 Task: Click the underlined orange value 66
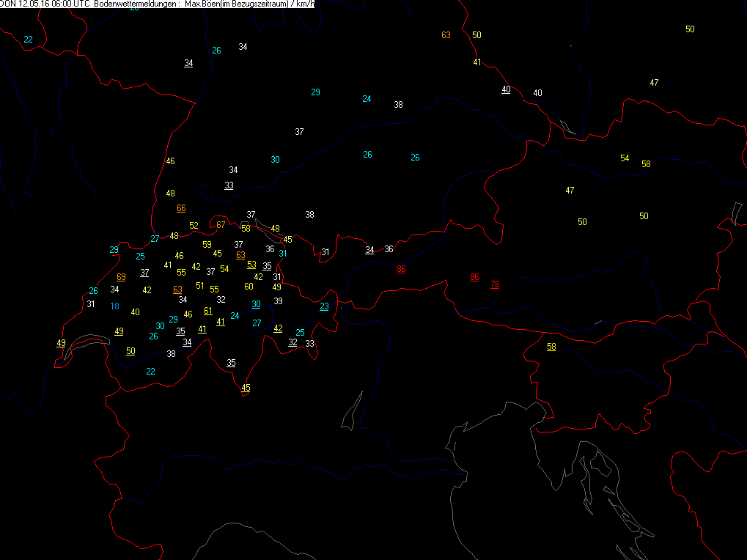click(x=181, y=208)
